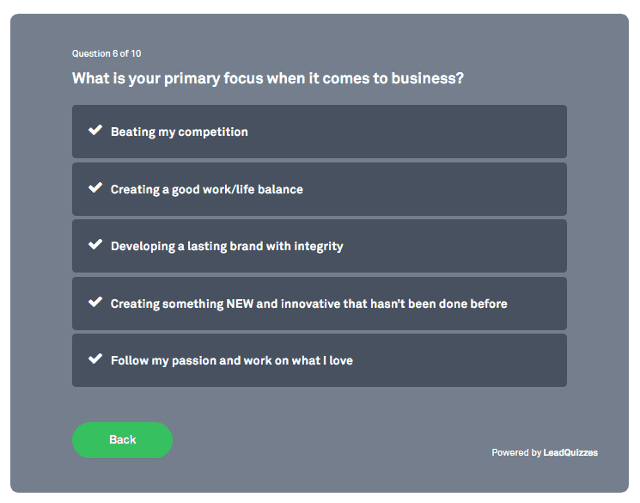The image size is (640, 503).
Task: Click the checkmark next to NEW and innovative
Action: coord(95,302)
